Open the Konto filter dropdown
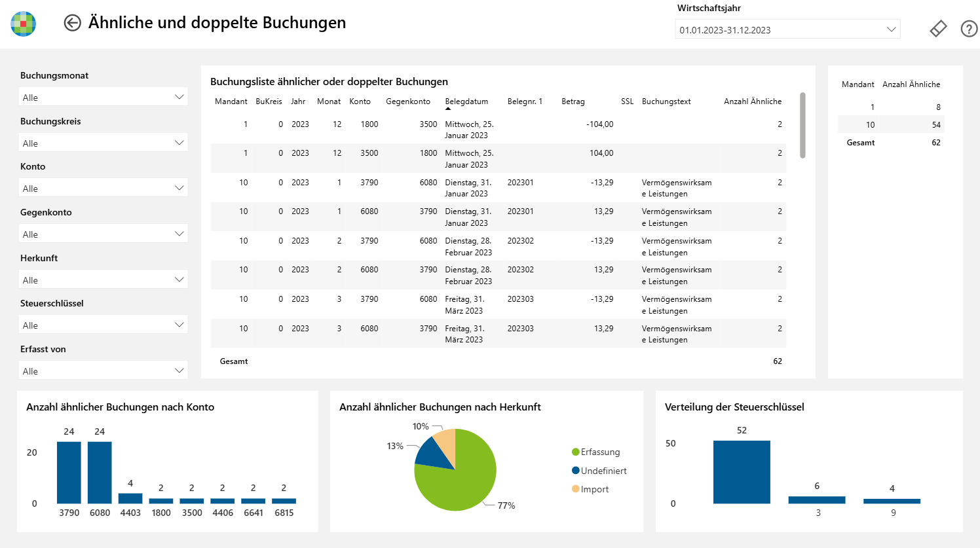This screenshot has width=980, height=548. tap(104, 188)
